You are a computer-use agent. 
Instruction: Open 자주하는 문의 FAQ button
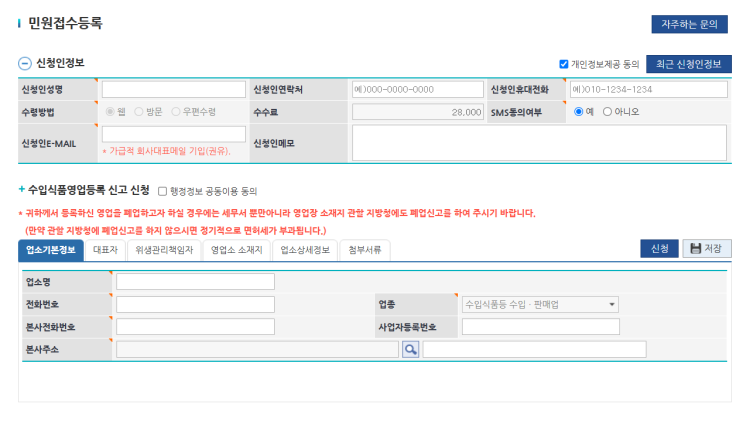pyautogui.click(x=689, y=24)
